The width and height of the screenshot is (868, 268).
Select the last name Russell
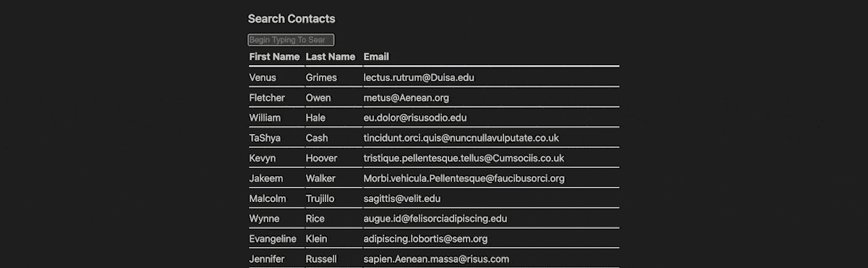coord(321,260)
